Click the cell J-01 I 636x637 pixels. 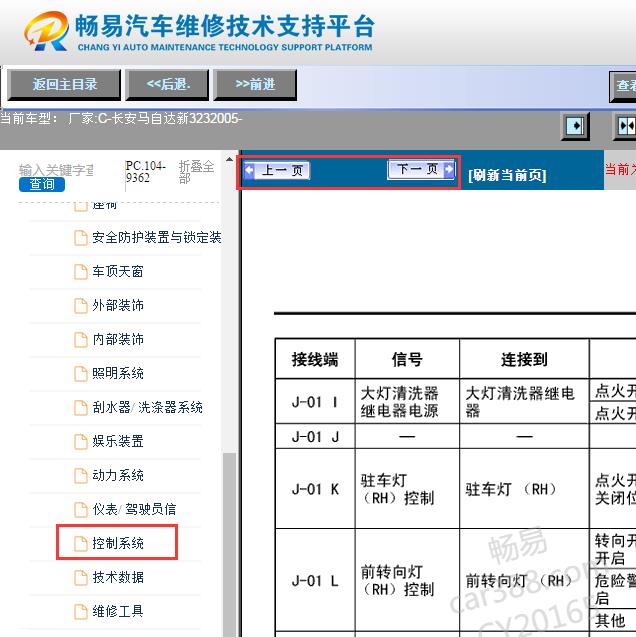(x=315, y=402)
